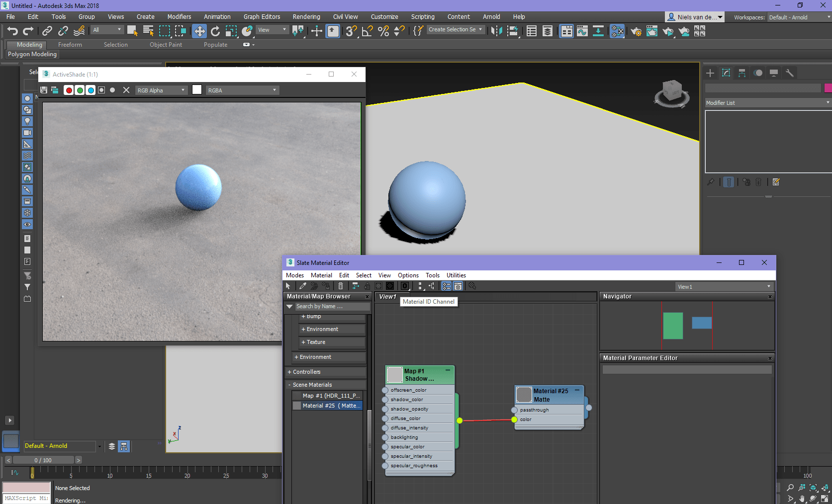Open Render Setup teapot with gear
Screen dimensions: 832x504
[x=636, y=31]
